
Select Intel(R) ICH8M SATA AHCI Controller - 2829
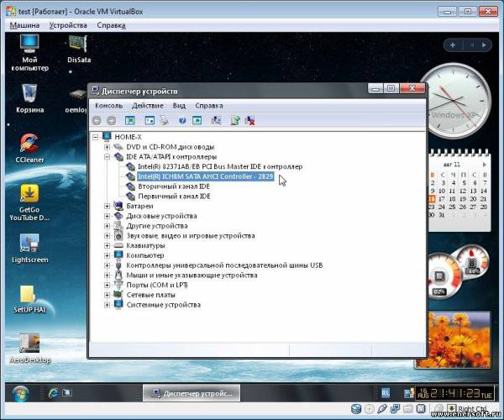206,176
